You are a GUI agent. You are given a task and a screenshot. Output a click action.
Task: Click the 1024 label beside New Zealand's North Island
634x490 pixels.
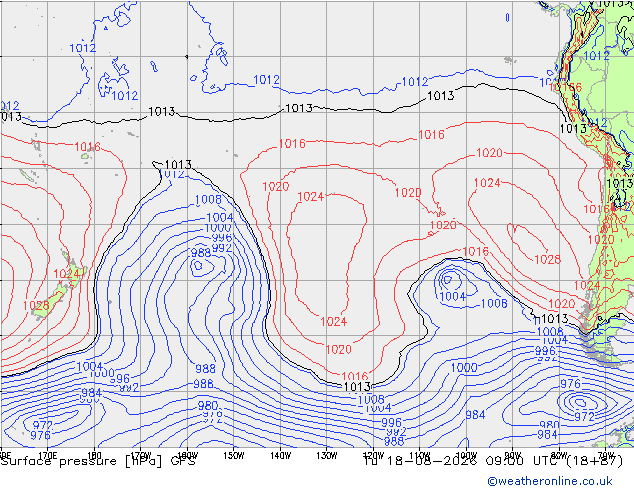pos(66,274)
